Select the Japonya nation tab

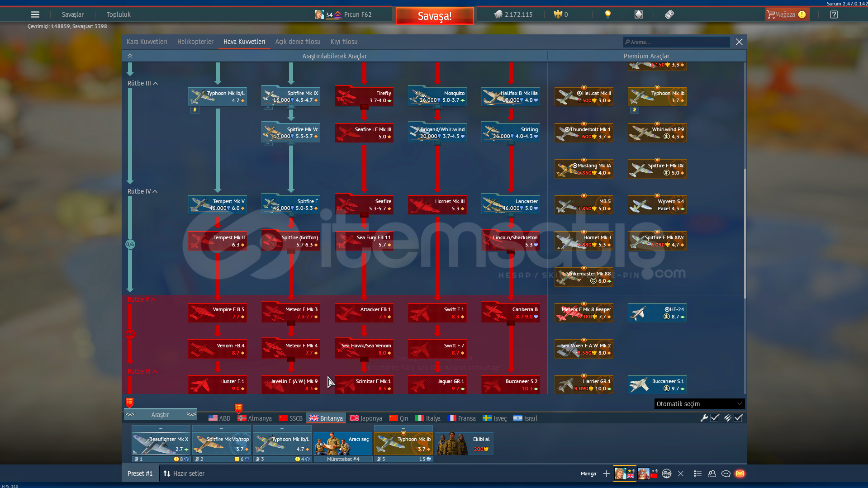pos(366,418)
